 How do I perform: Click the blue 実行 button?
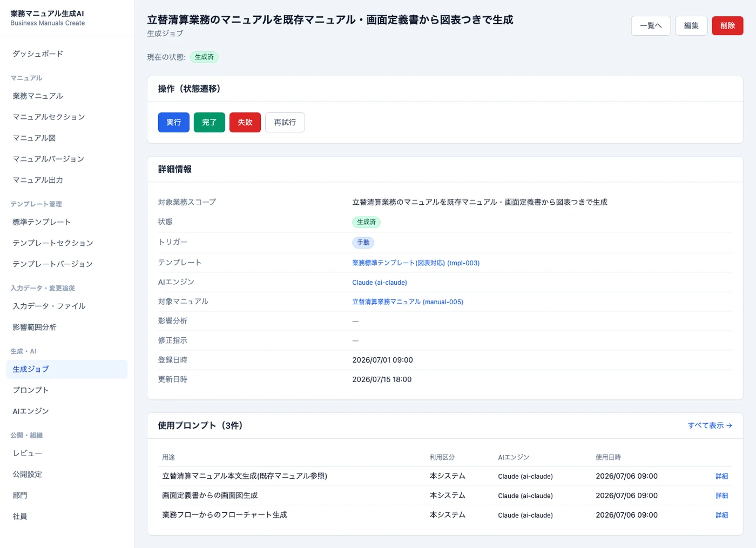(174, 123)
